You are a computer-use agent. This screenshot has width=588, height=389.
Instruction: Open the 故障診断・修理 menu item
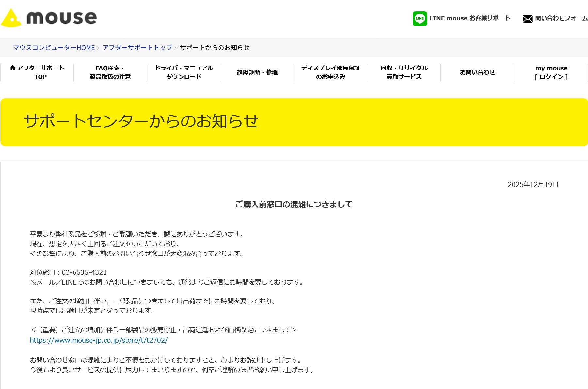(257, 72)
